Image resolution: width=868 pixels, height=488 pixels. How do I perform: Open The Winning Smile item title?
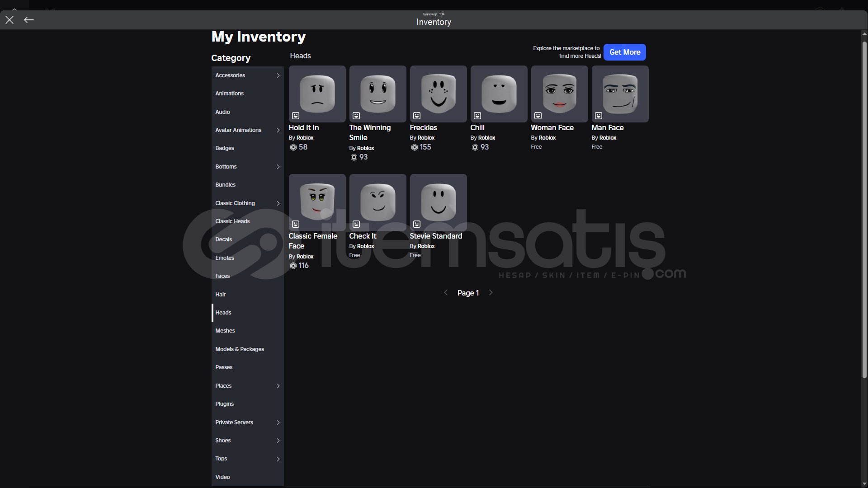pyautogui.click(x=370, y=133)
